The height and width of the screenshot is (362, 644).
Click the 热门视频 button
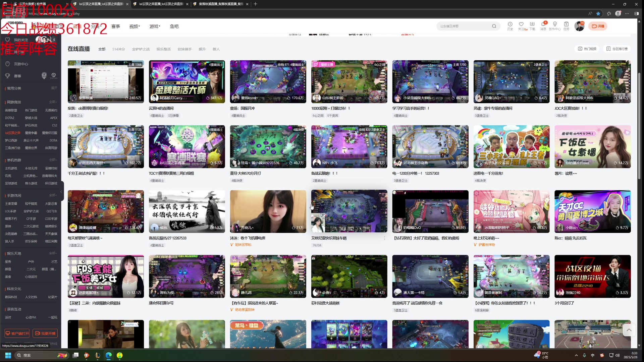pos(587,49)
